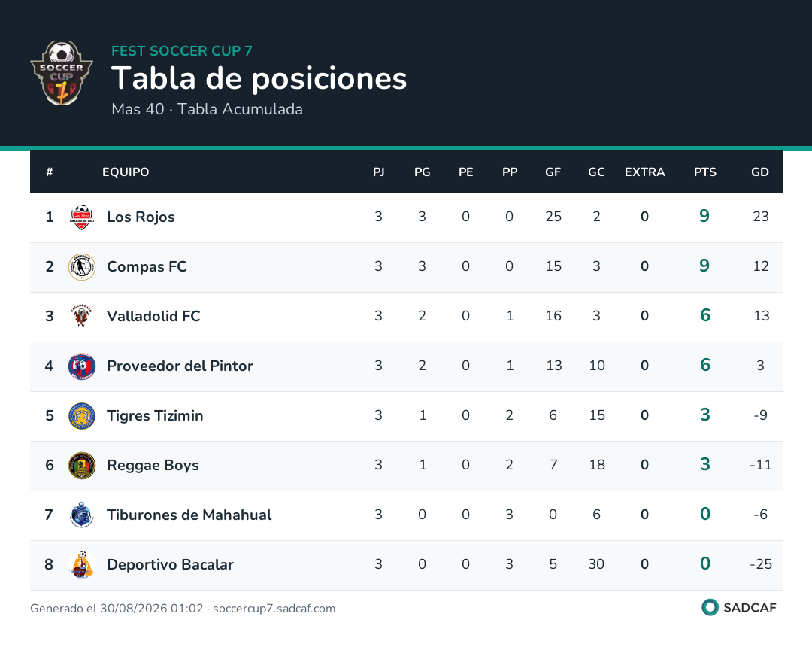This screenshot has height=647, width=812.
Task: Click the Compas FC team badge
Action: pos(82,267)
